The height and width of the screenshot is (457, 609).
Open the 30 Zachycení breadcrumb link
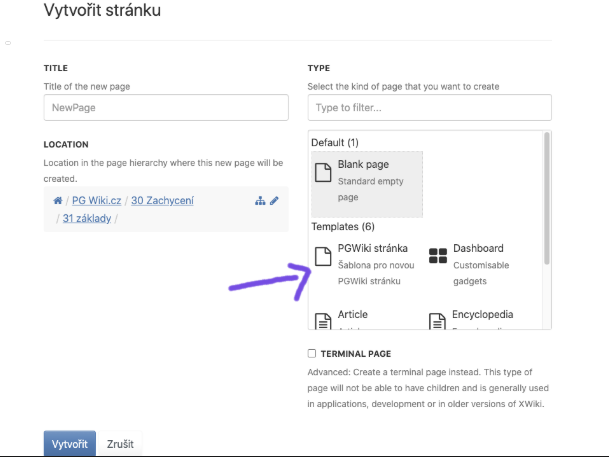click(x=163, y=201)
